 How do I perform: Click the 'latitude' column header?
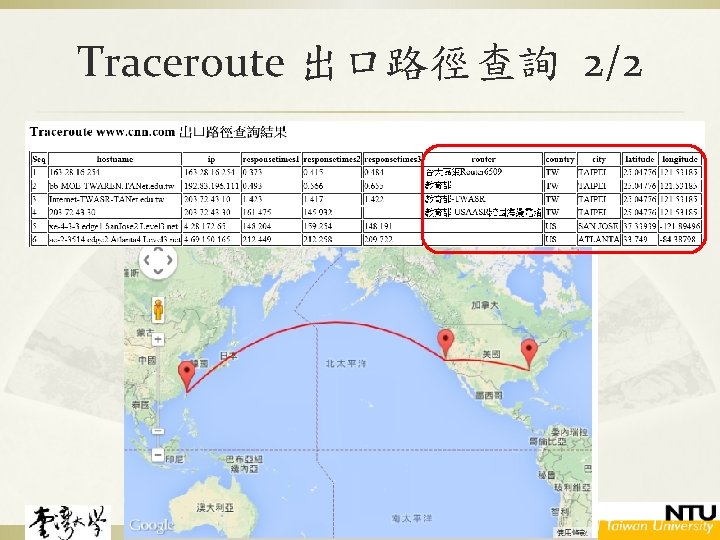coord(640,159)
